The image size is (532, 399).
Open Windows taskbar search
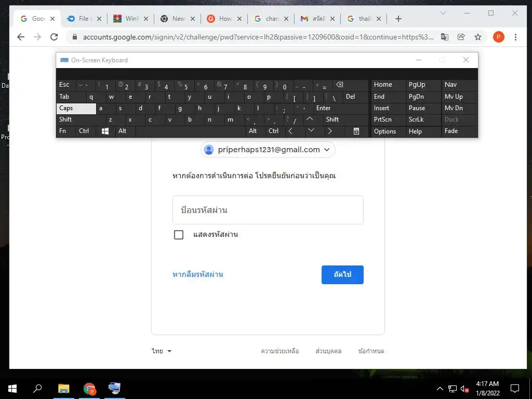[x=37, y=389]
